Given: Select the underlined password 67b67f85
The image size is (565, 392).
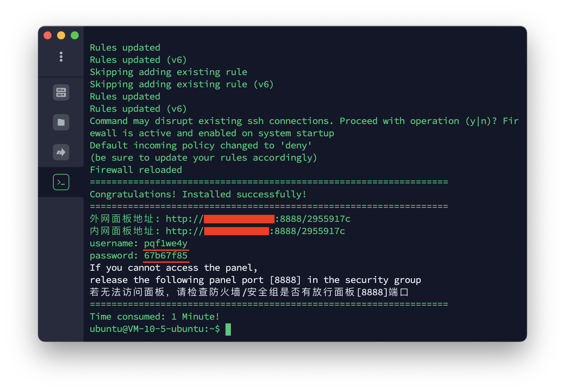Looking at the screenshot, I should click(166, 255).
